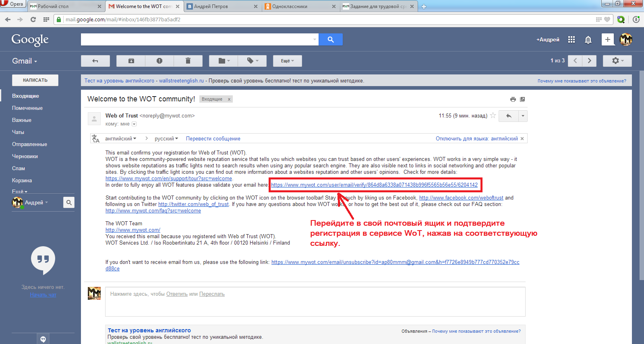Open the twitter.com/web_of_trust link

[193, 204]
